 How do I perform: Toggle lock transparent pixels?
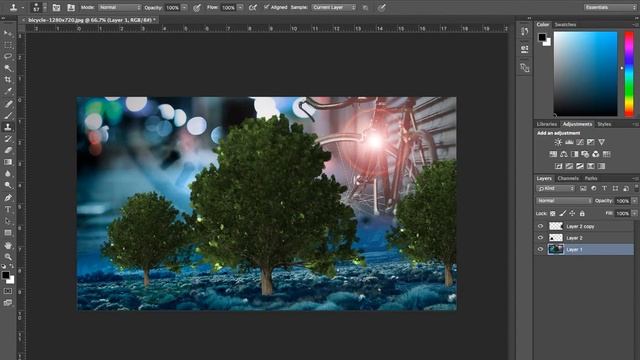553,213
